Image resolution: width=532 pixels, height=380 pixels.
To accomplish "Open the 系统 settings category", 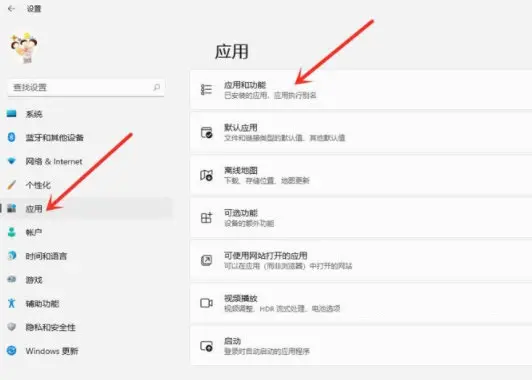I will pyautogui.click(x=87, y=114).
